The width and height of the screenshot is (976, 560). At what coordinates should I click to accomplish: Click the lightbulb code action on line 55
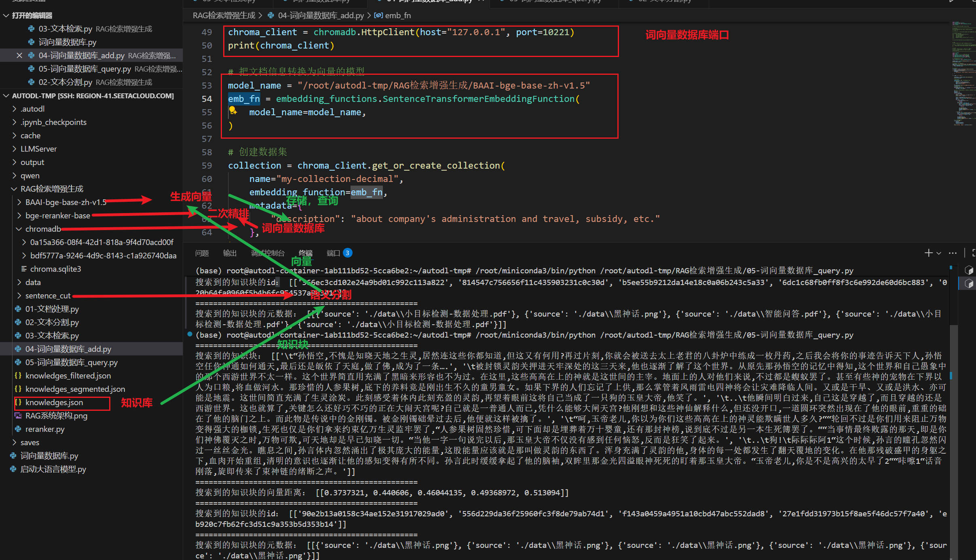pos(233,110)
